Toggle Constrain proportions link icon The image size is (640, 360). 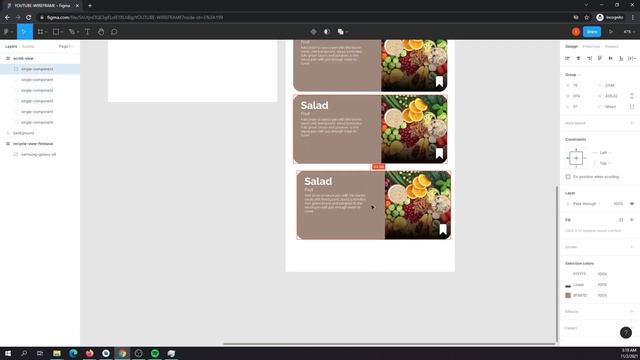pyautogui.click(x=632, y=96)
